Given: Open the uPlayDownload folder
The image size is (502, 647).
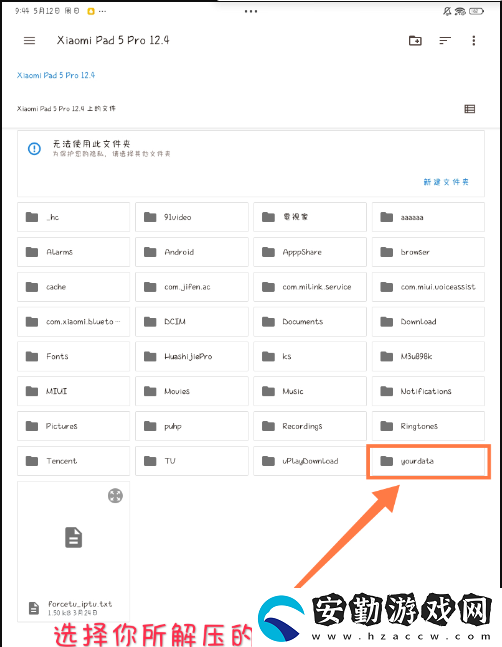Looking at the screenshot, I should coord(310,461).
